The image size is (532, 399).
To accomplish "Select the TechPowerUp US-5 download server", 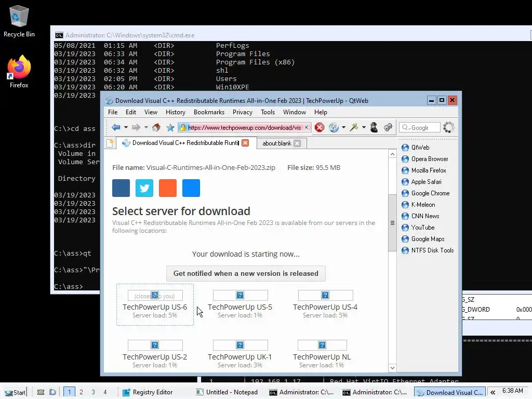I will 240,304.
